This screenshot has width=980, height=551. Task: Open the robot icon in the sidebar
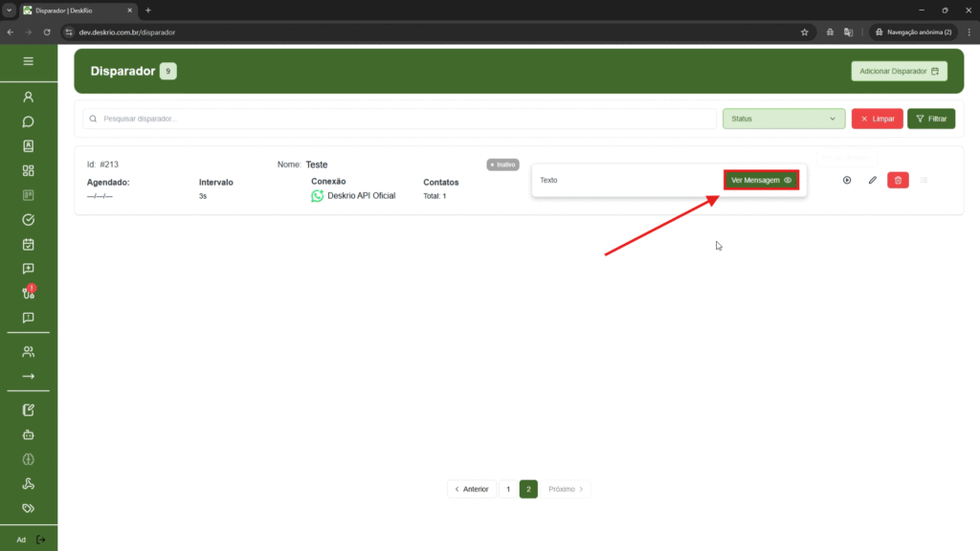click(x=28, y=434)
